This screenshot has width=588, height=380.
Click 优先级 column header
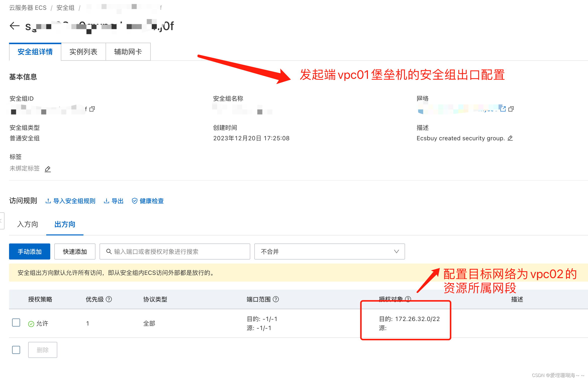pos(95,299)
